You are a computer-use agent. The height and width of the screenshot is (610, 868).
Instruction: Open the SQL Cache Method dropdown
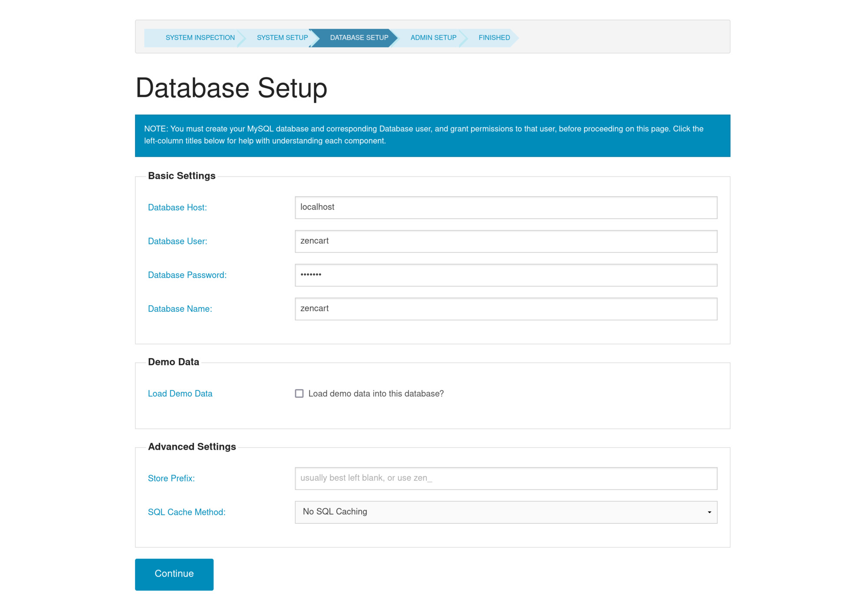(x=506, y=512)
